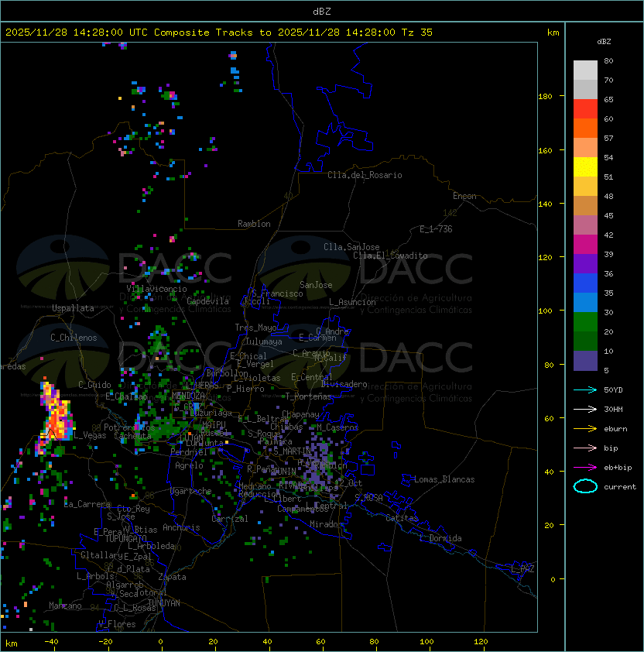The width and height of the screenshot is (644, 652).
Task: Pick the light gray swatch below 80
Action: pyautogui.click(x=585, y=70)
